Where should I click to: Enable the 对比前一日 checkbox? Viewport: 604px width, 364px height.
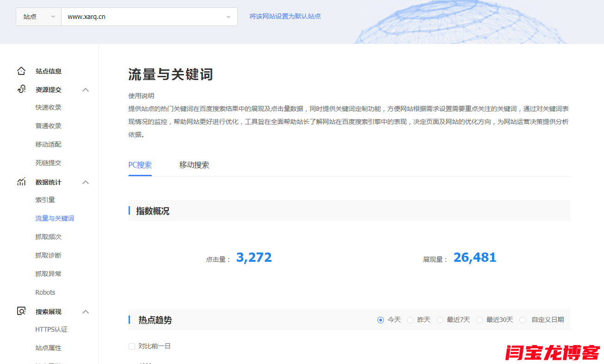132,346
